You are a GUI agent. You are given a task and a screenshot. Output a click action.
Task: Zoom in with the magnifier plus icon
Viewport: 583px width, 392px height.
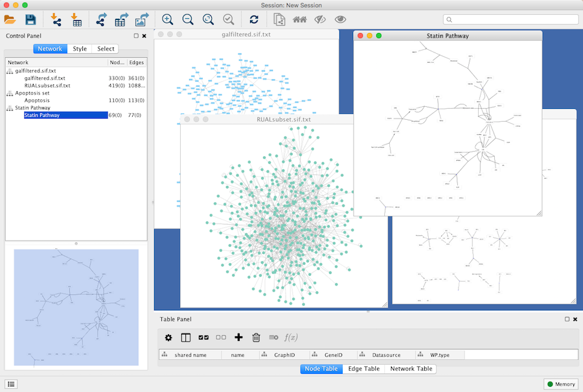[x=168, y=20]
